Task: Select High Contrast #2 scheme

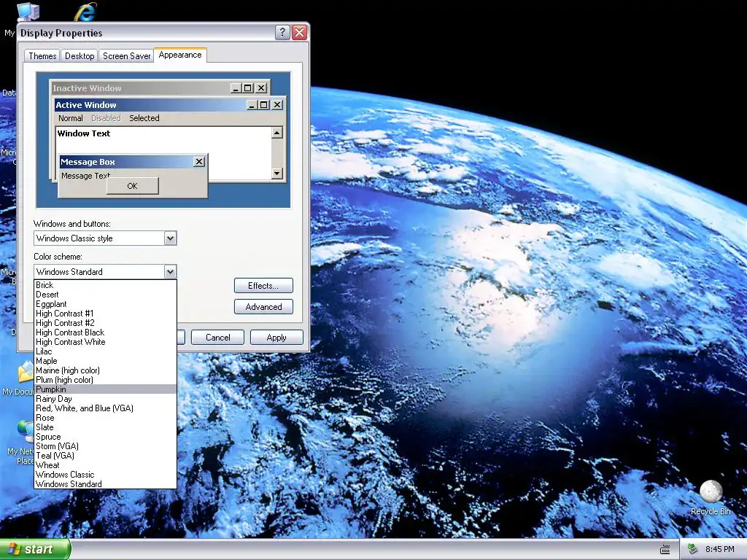Action: pyautogui.click(x=105, y=323)
